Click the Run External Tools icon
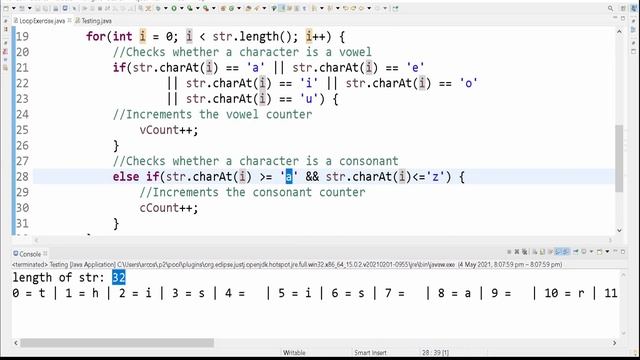 point(206,8)
